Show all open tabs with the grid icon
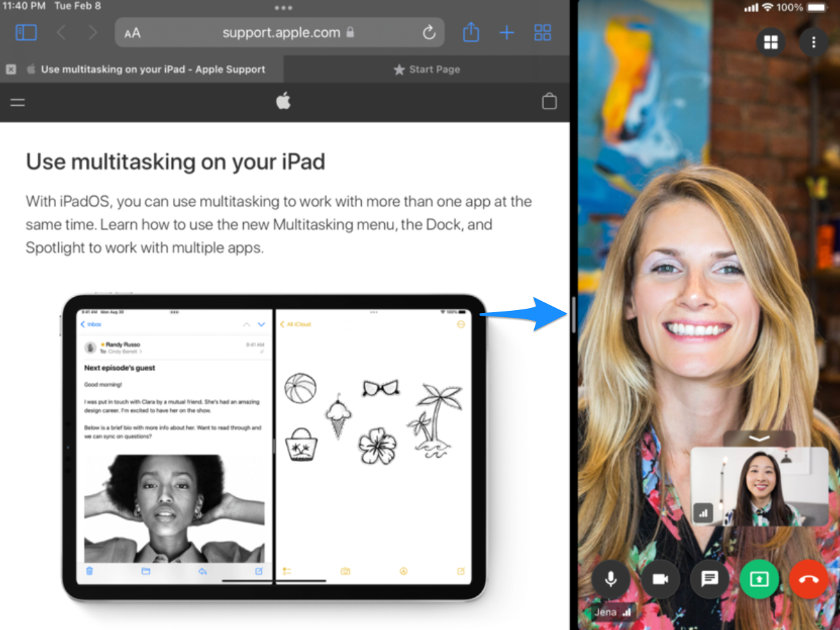This screenshot has height=630, width=840. [x=542, y=32]
